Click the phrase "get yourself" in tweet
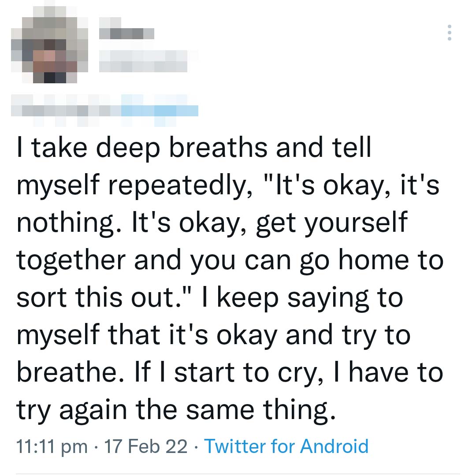The height and width of the screenshot is (475, 476). pos(332,223)
